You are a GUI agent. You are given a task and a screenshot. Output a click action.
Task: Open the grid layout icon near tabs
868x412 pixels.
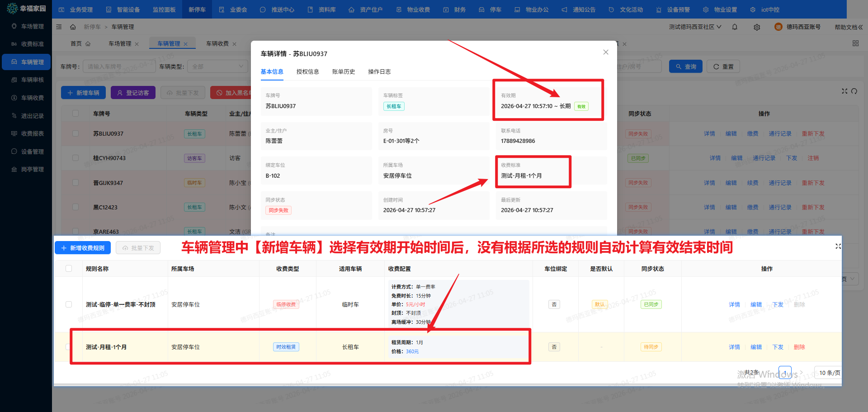click(855, 43)
